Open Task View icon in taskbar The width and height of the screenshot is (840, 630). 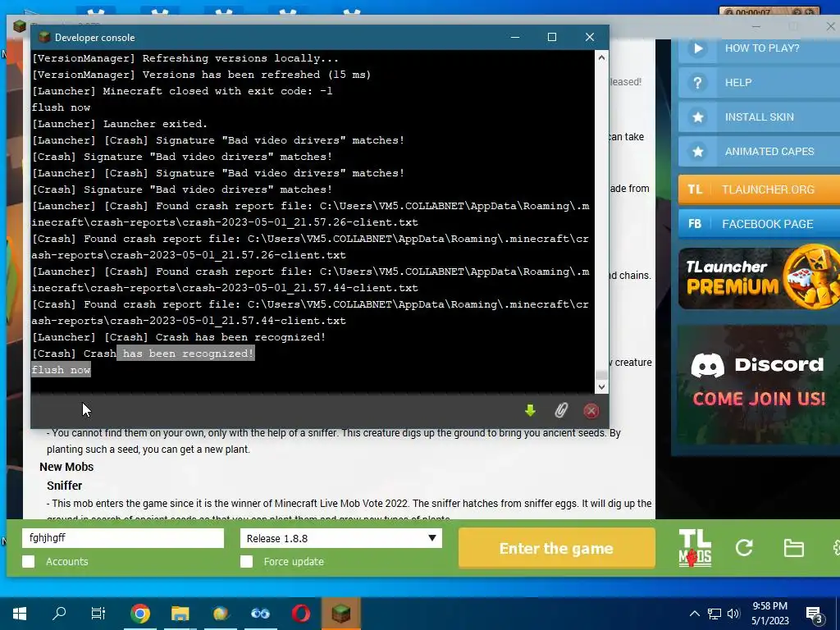point(98,614)
